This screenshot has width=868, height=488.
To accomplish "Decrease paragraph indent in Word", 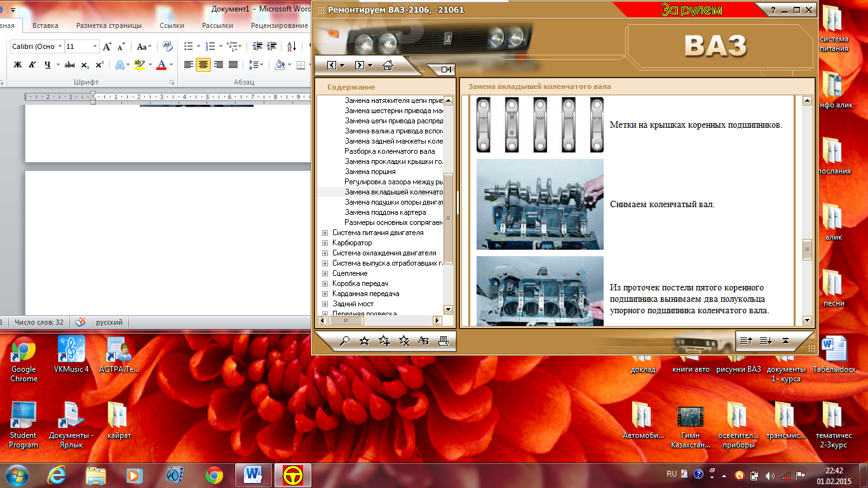I will click(x=257, y=46).
